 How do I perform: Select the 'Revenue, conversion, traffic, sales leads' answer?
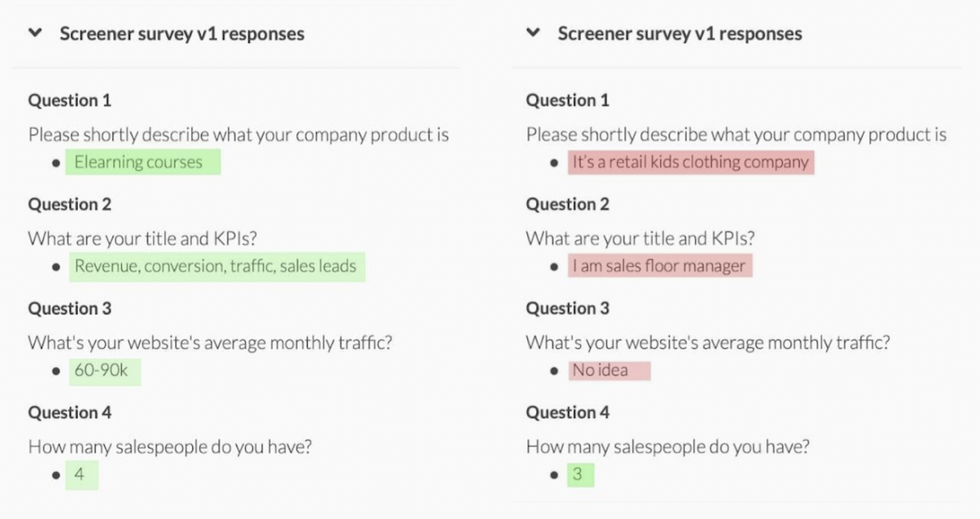(x=217, y=267)
